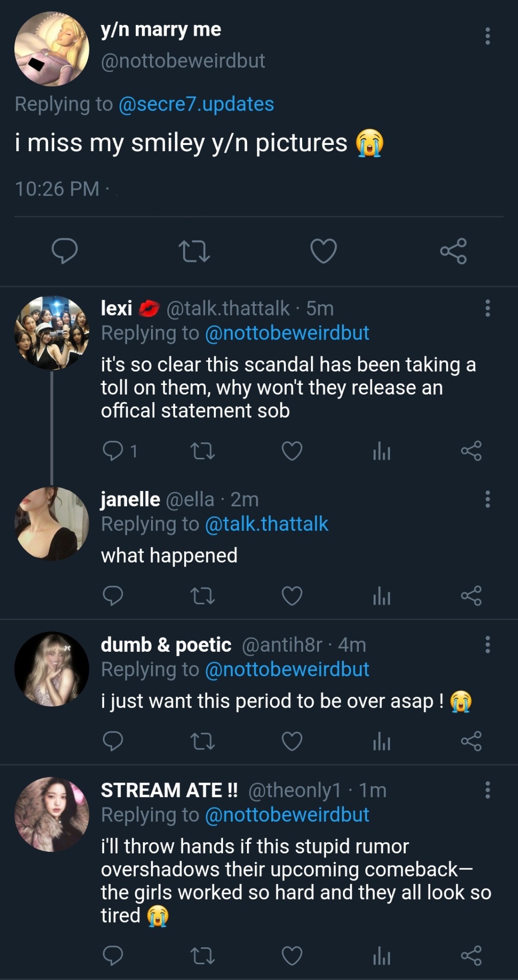Open the @secre7.updates mention link
Viewport: 518px width, 980px height.
[196, 104]
